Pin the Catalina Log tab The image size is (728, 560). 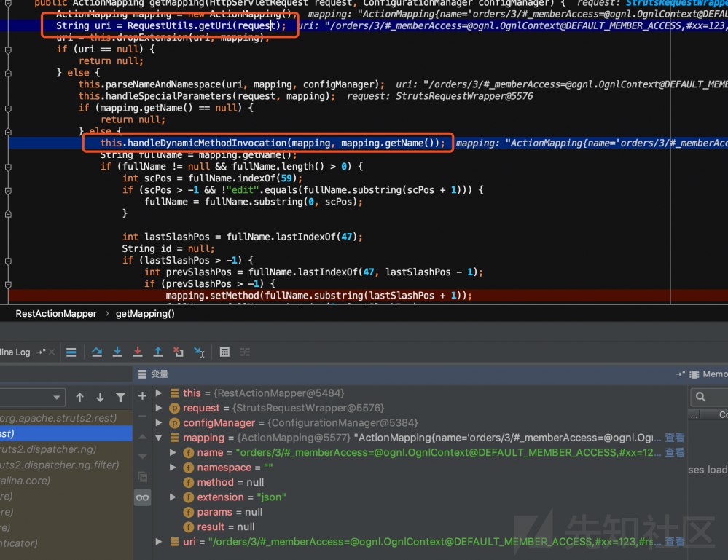coord(41,352)
